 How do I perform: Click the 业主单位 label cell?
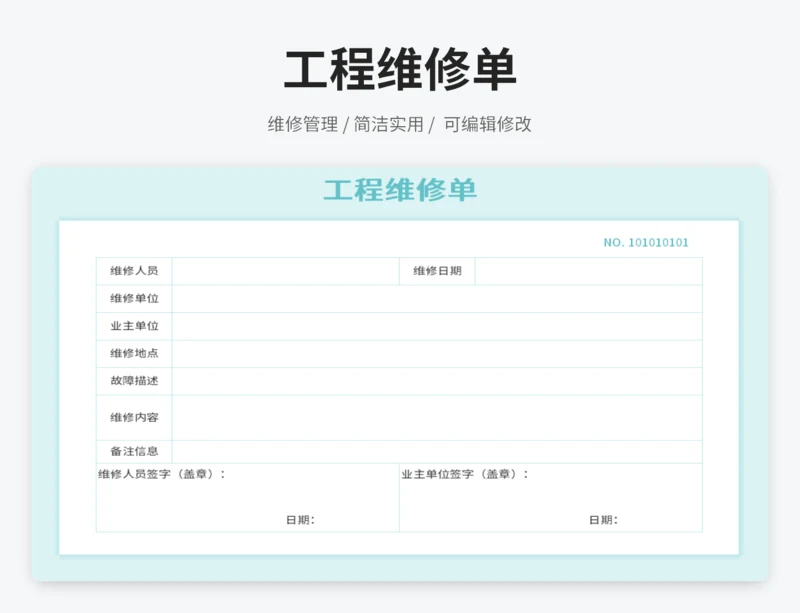pos(134,326)
